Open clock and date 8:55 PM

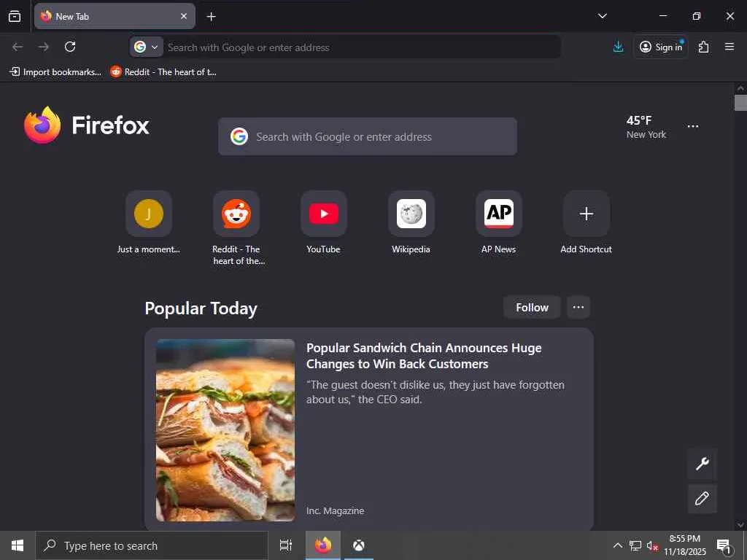(x=685, y=545)
